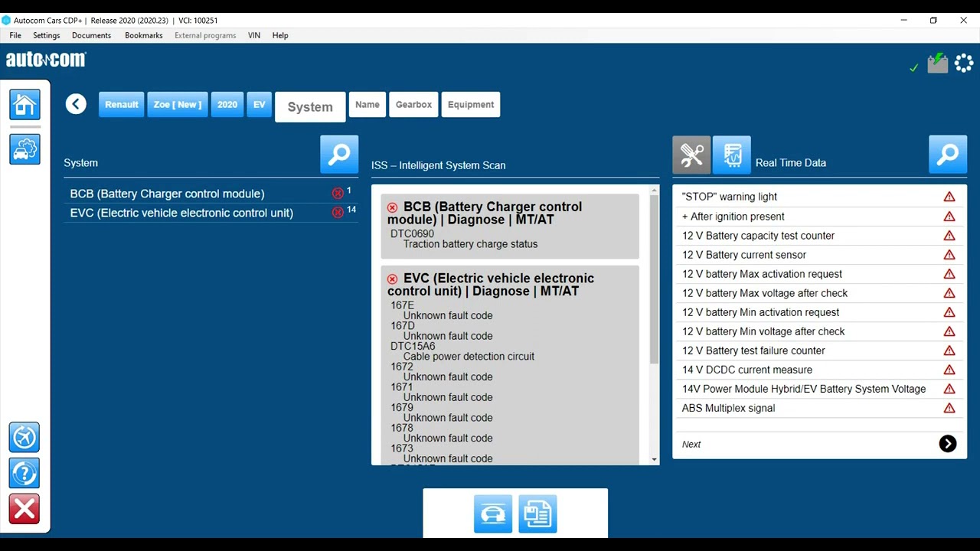Switch to the Equipment tab
The image size is (980, 551).
[471, 104]
